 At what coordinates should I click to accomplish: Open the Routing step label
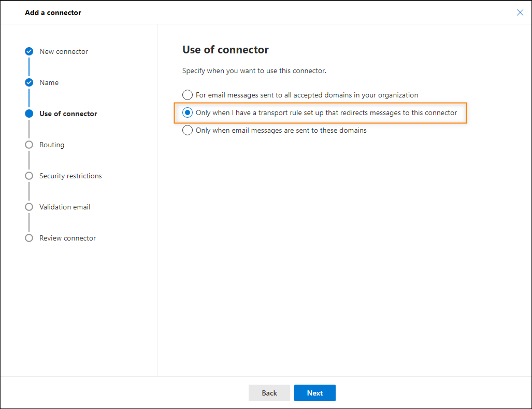click(x=52, y=145)
